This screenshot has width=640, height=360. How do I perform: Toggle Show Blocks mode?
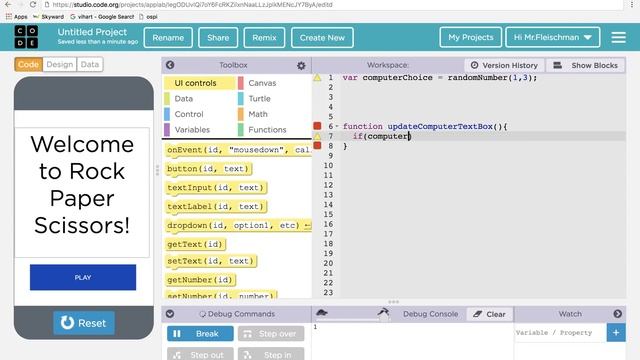586,65
